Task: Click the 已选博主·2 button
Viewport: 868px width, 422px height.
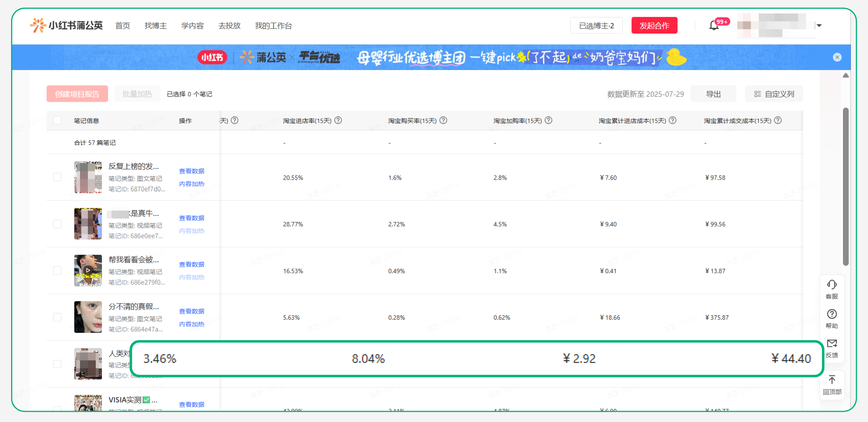Action: [x=596, y=26]
